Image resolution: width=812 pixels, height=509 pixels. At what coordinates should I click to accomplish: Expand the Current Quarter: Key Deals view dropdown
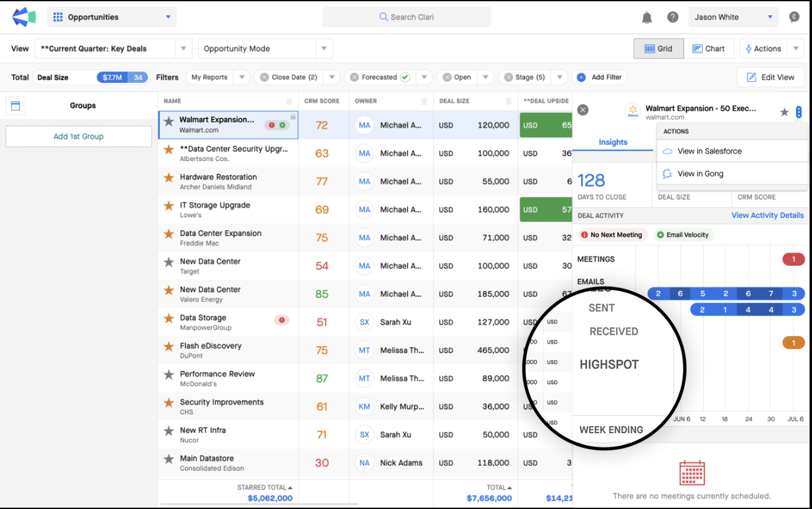pos(183,49)
